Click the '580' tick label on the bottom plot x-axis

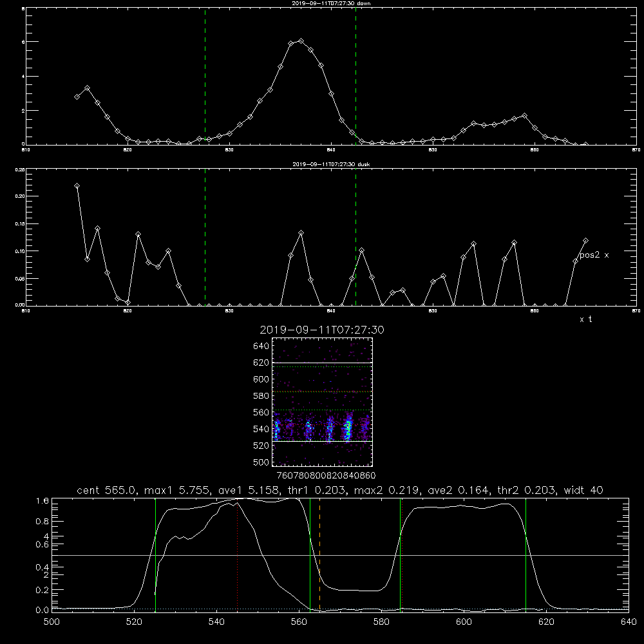(381, 622)
